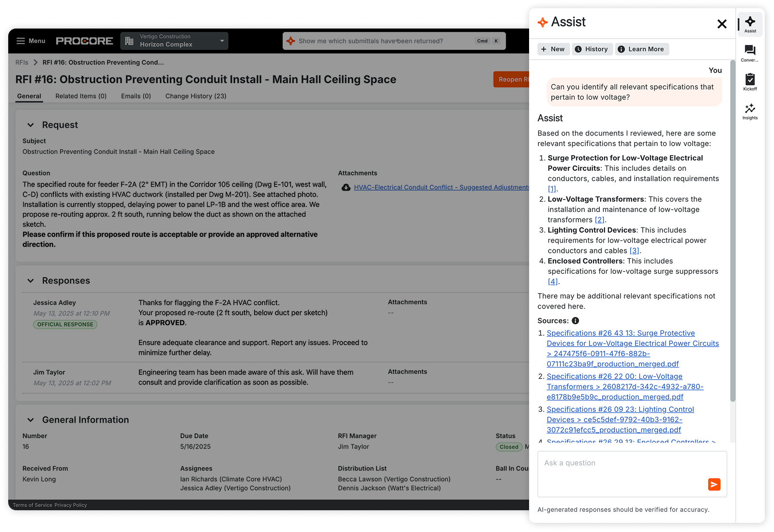
Task: Click the Procore search bar
Action: point(394,41)
